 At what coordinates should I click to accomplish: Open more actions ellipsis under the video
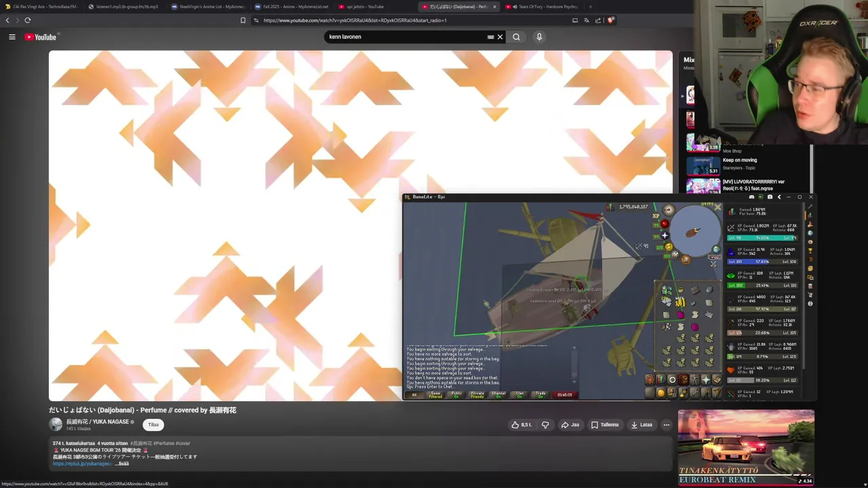coord(667,425)
